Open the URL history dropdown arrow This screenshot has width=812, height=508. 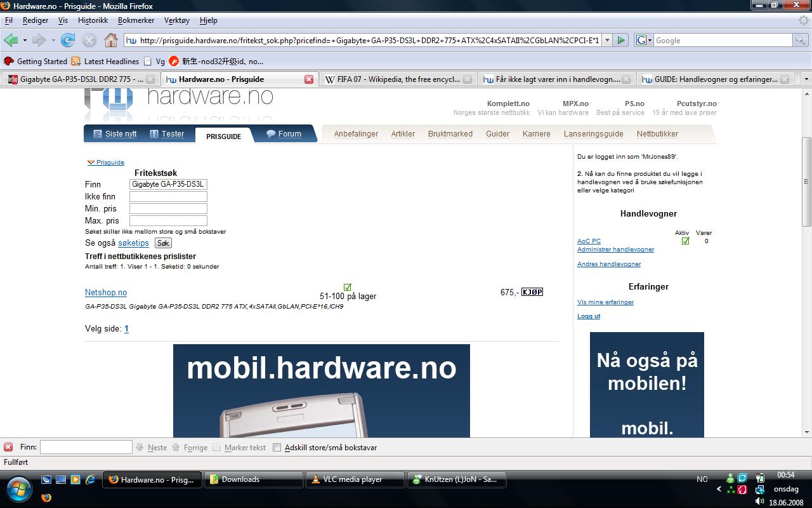coord(607,40)
